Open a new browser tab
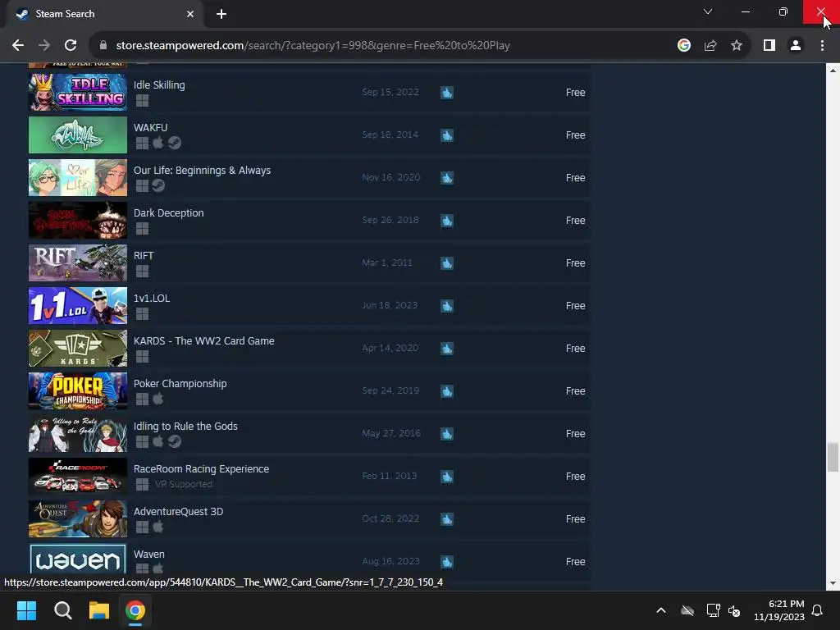This screenshot has width=840, height=630. point(221,14)
